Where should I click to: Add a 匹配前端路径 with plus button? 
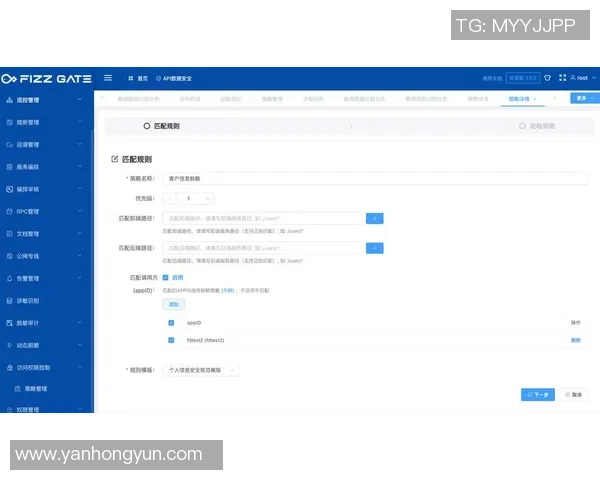[x=375, y=218]
